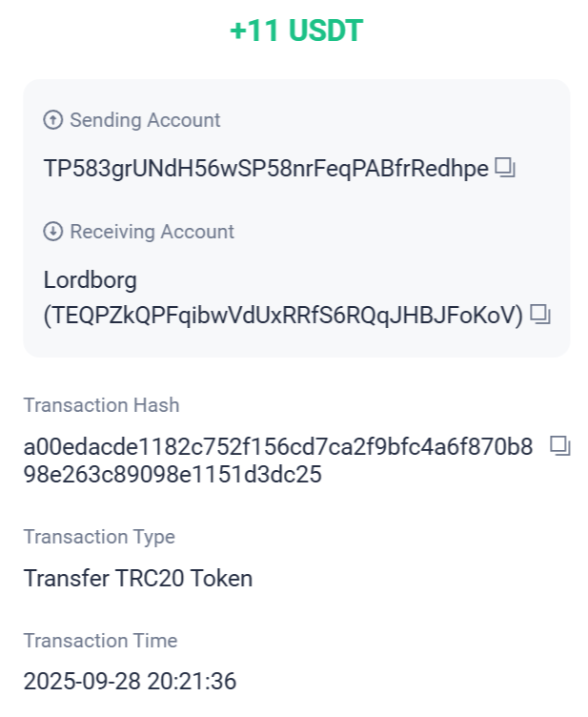Screen dimensions: 588x717
Task: Click the Lordborg account name
Action: (x=91, y=280)
